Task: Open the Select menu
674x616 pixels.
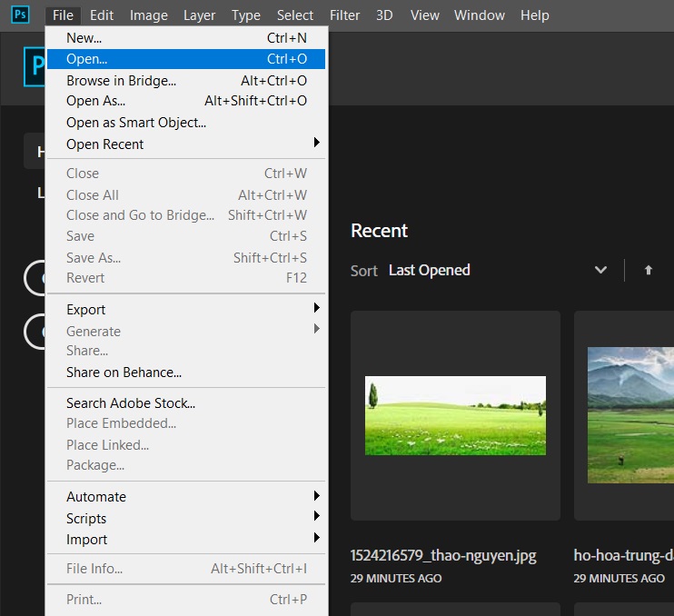Action: click(x=295, y=15)
